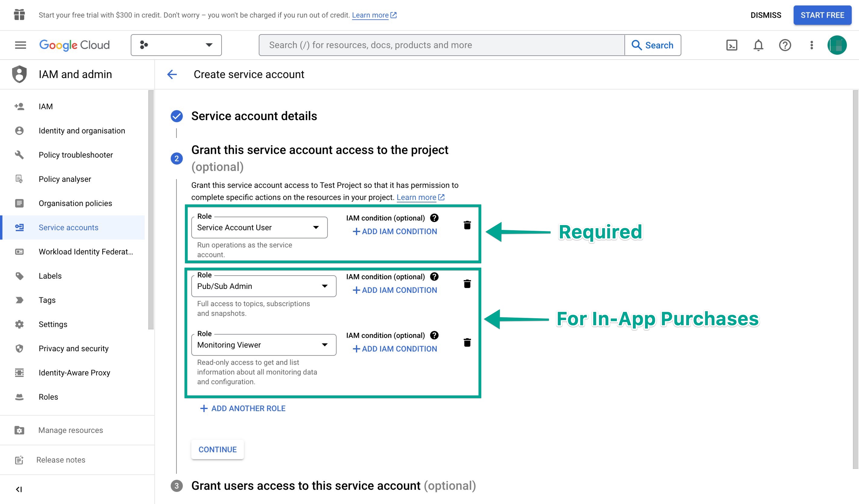
Task: Click the Google Cloud logo
Action: (75, 45)
